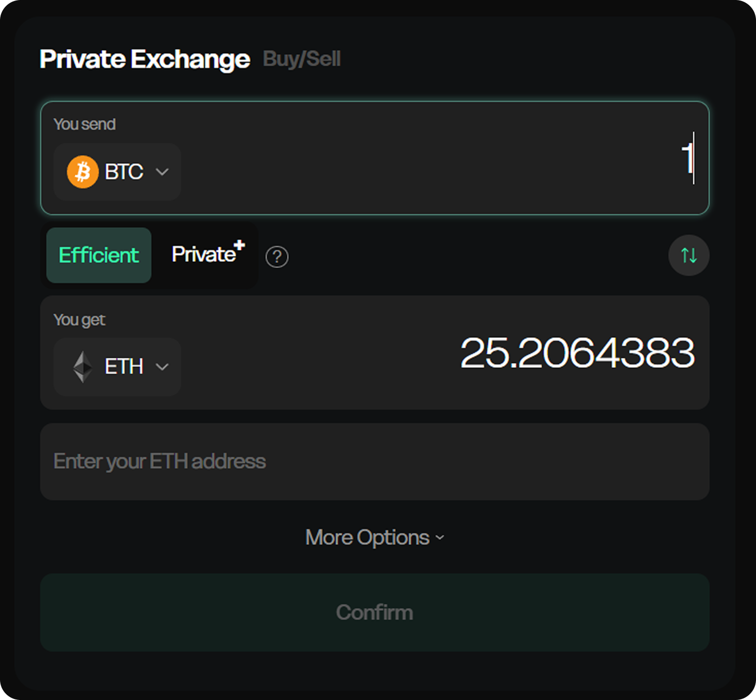Click the small More Options arrow
Screen dimensions: 756x700
pyautogui.click(x=440, y=538)
